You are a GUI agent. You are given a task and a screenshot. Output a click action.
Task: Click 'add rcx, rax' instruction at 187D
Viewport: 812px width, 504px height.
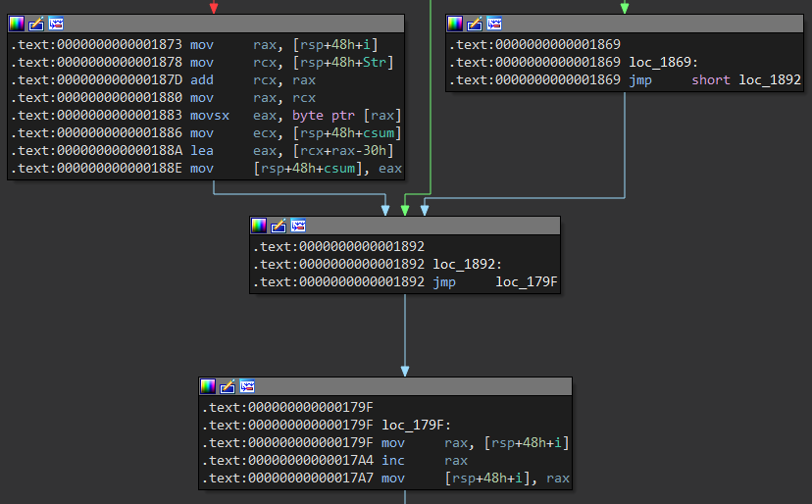click(x=163, y=79)
